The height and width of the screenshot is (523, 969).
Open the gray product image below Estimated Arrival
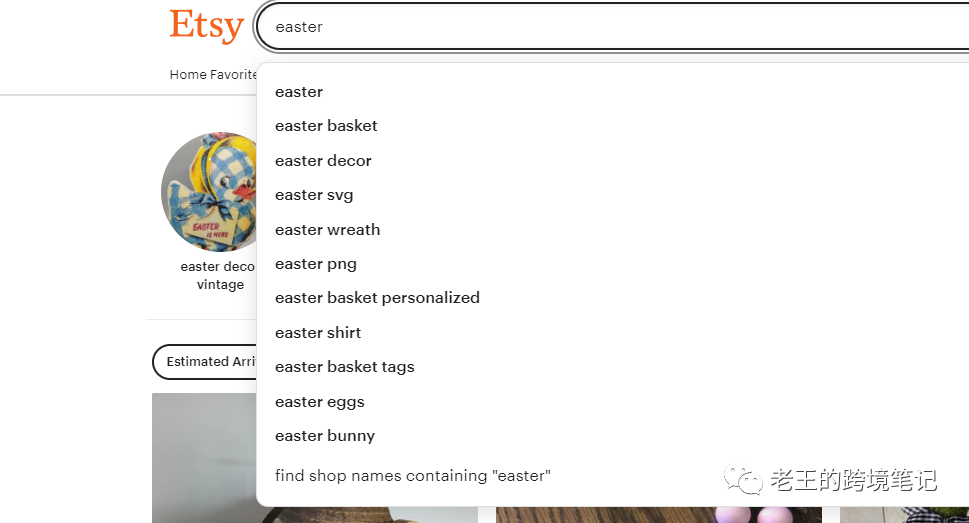coord(205,458)
